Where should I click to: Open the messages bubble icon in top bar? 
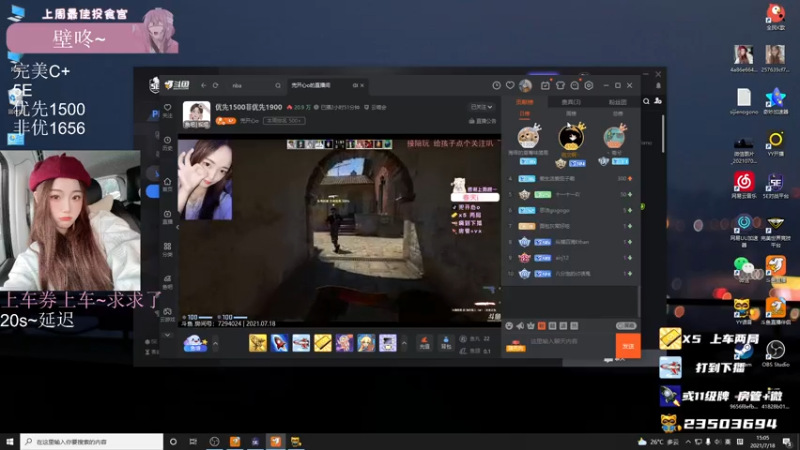pyautogui.click(x=575, y=85)
